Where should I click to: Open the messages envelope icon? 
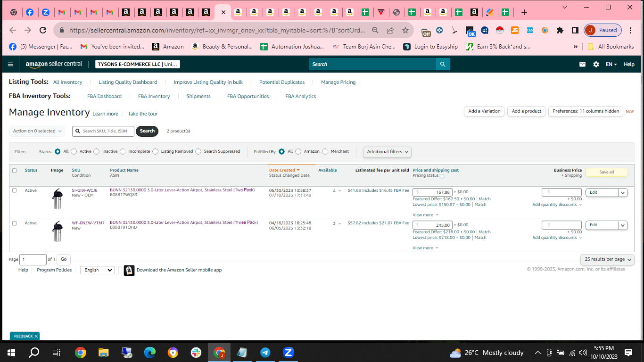tap(582, 64)
